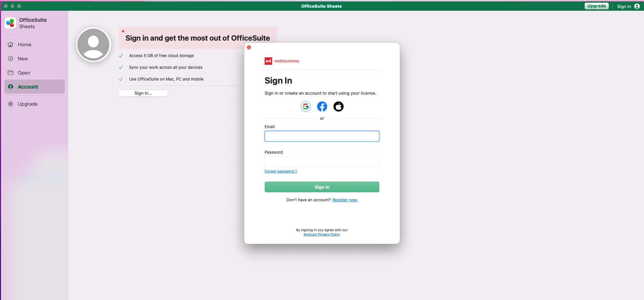The width and height of the screenshot is (644, 300).
Task: Click 'Use OfficeSuite on Mac, PC and mobile'
Action: 166,79
